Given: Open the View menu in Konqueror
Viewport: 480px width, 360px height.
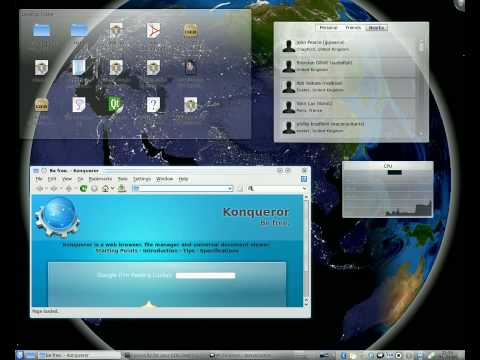Looking at the screenshot, I should coord(67,179).
